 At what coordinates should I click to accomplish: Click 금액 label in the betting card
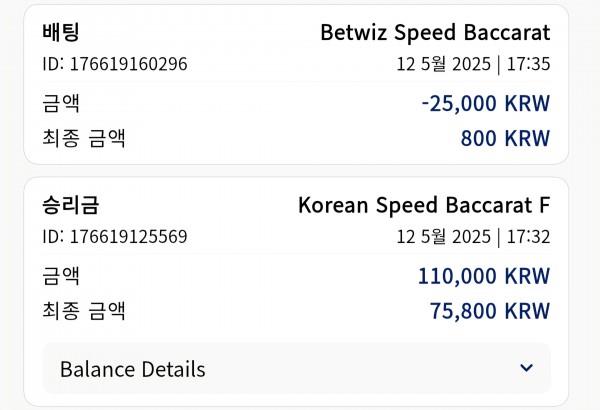point(61,103)
